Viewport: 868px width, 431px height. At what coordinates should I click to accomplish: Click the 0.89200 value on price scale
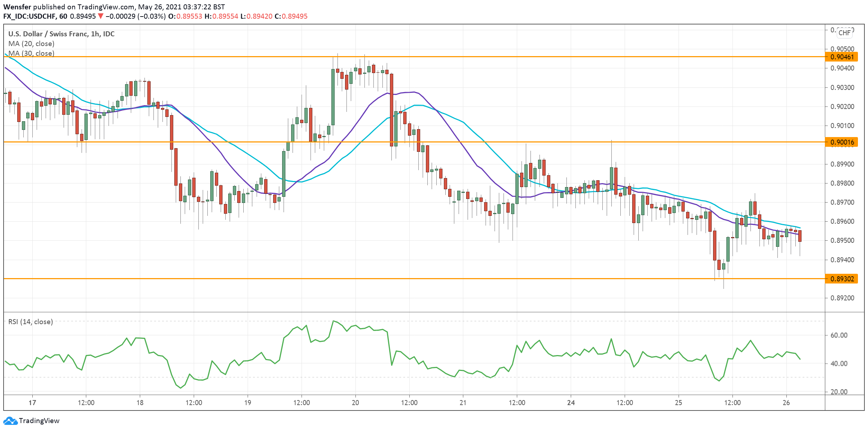pyautogui.click(x=842, y=298)
